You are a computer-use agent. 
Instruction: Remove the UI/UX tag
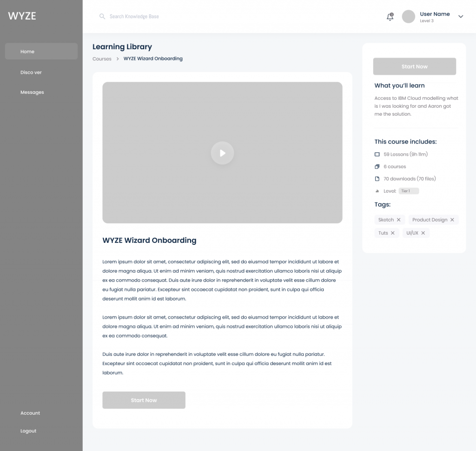(423, 233)
